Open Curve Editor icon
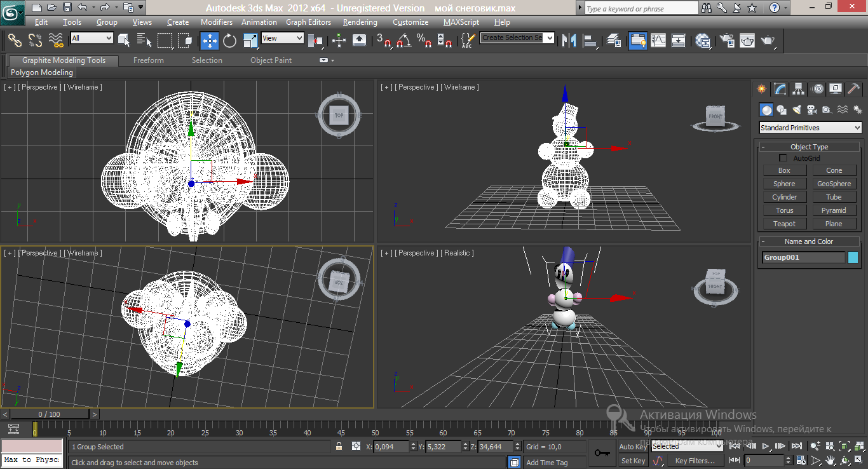The width and height of the screenshot is (868, 469). (x=658, y=41)
